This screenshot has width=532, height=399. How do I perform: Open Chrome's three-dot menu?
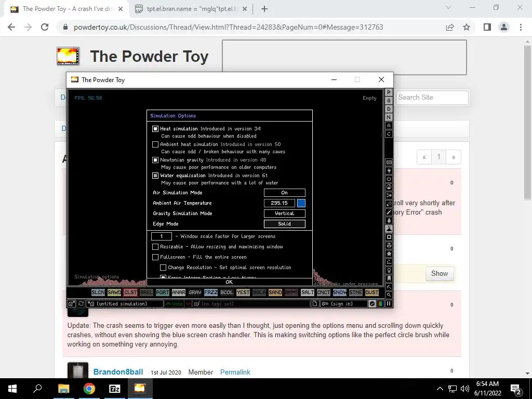point(521,27)
